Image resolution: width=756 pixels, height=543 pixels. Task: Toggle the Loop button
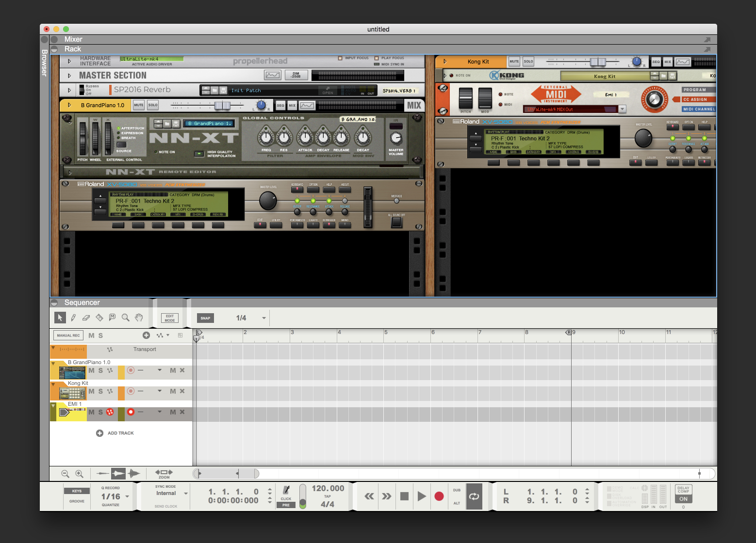coord(474,496)
